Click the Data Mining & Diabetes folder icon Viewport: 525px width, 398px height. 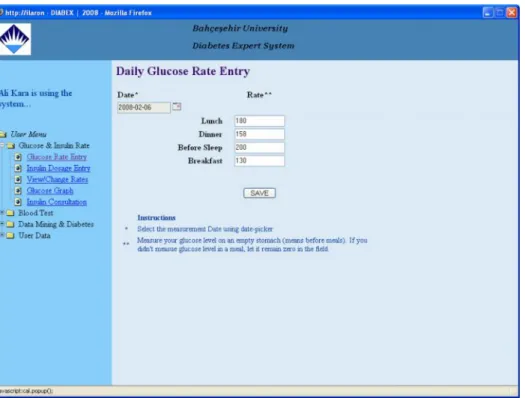click(x=10, y=224)
